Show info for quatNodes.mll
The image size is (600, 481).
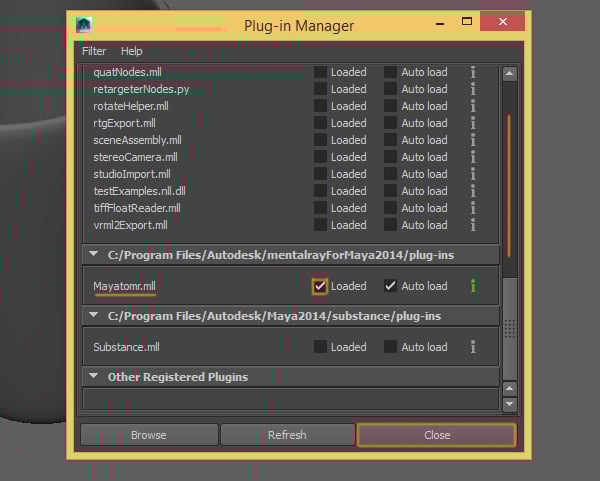point(473,72)
